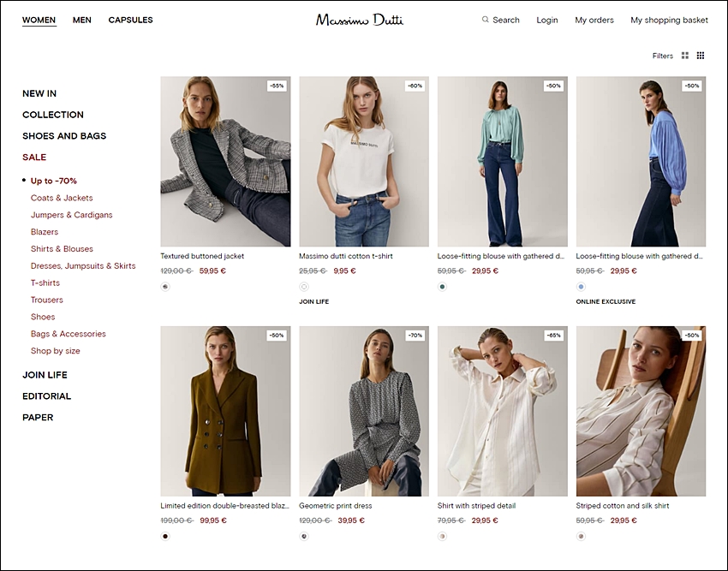Screen dimensions: 728x571
Task: Select the swatch under Striped cotton and silk shirt
Action: [x=581, y=537]
